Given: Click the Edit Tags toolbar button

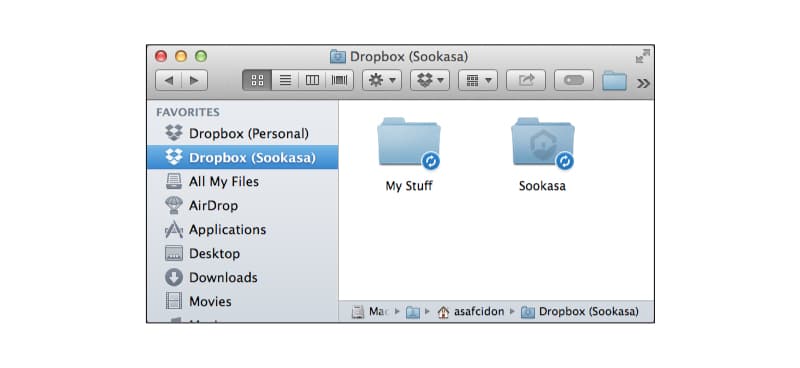Looking at the screenshot, I should [574, 81].
